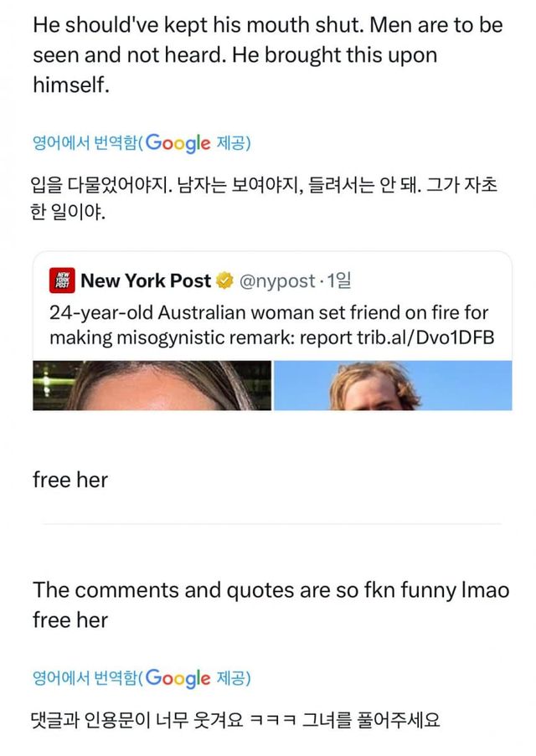Screen dimensions: 536x756
Task: Select the "free her" tweet text
Action: click(x=70, y=479)
